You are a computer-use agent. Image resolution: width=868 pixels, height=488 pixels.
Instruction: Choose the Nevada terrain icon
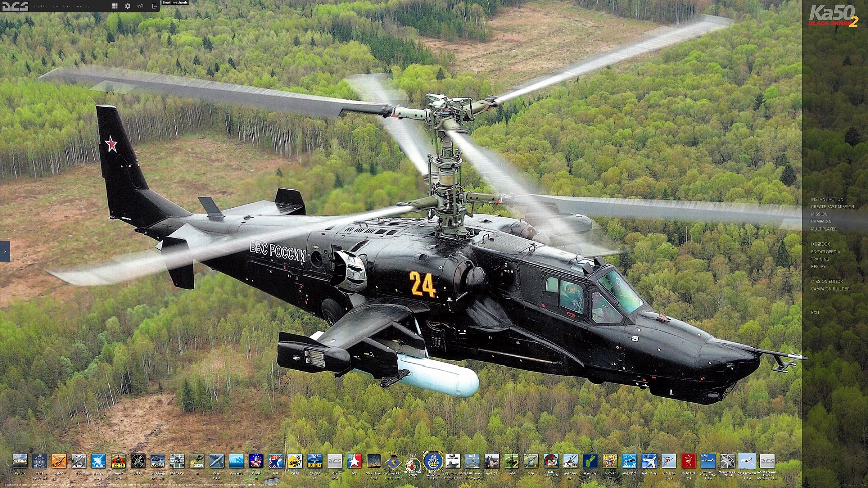(20, 461)
